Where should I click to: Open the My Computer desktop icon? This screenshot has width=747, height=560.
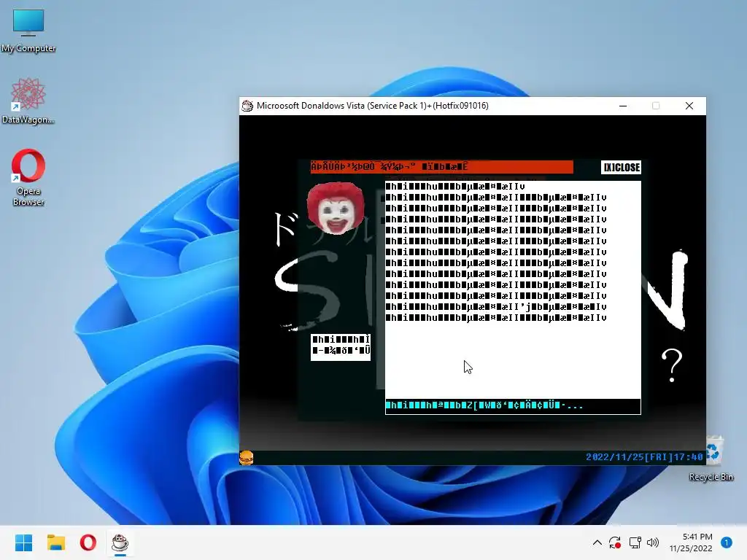pyautogui.click(x=28, y=29)
